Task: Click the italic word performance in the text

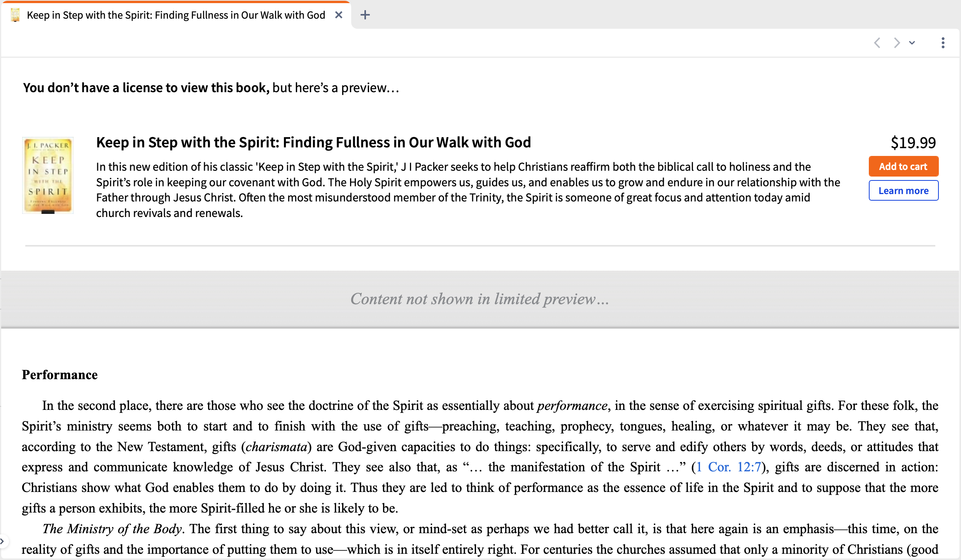Action: [572, 406]
